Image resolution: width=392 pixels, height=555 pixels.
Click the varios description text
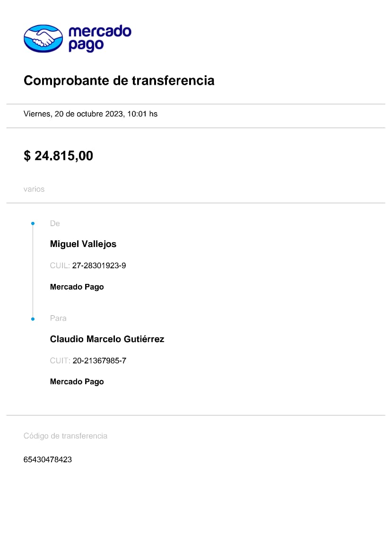(x=34, y=189)
